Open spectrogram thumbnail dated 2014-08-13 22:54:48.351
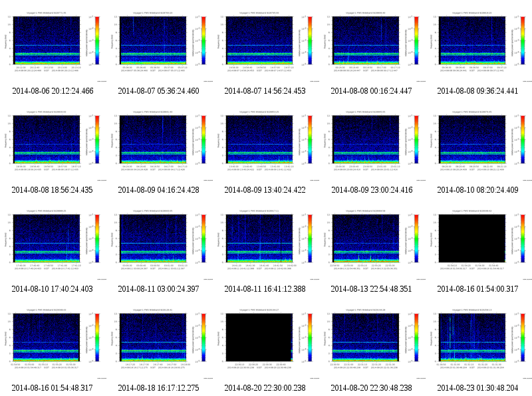 tap(372, 241)
